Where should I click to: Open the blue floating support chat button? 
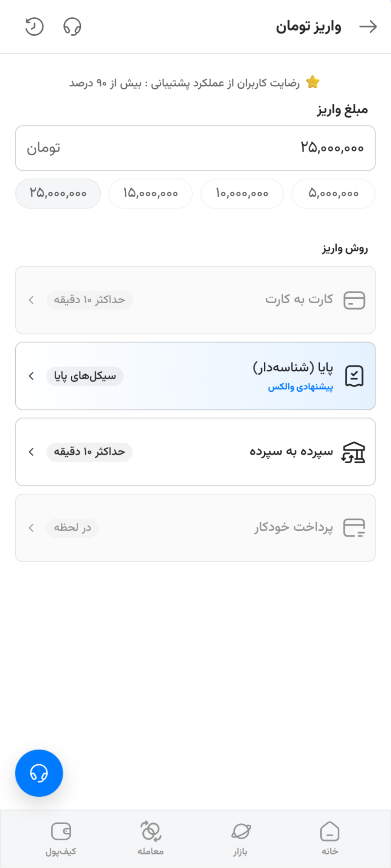[x=39, y=773]
